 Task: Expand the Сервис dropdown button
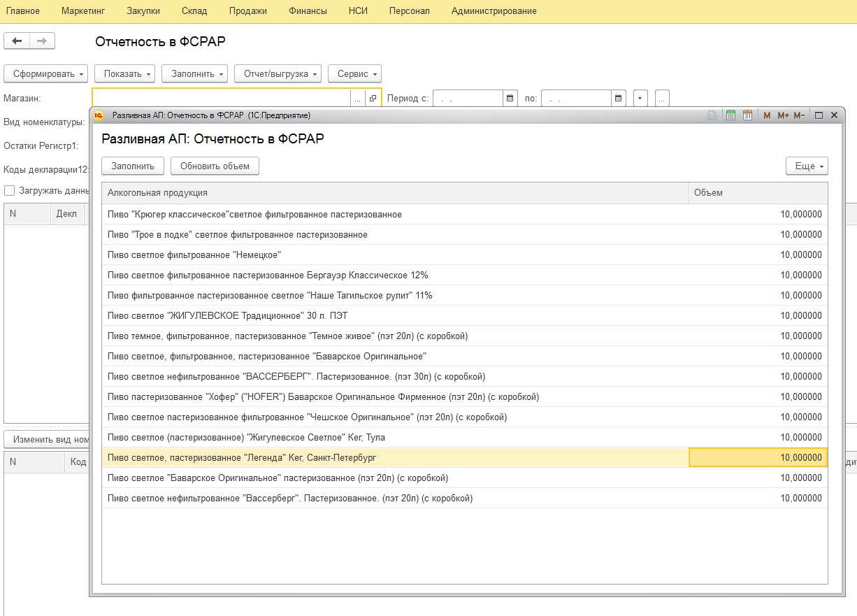(x=355, y=73)
